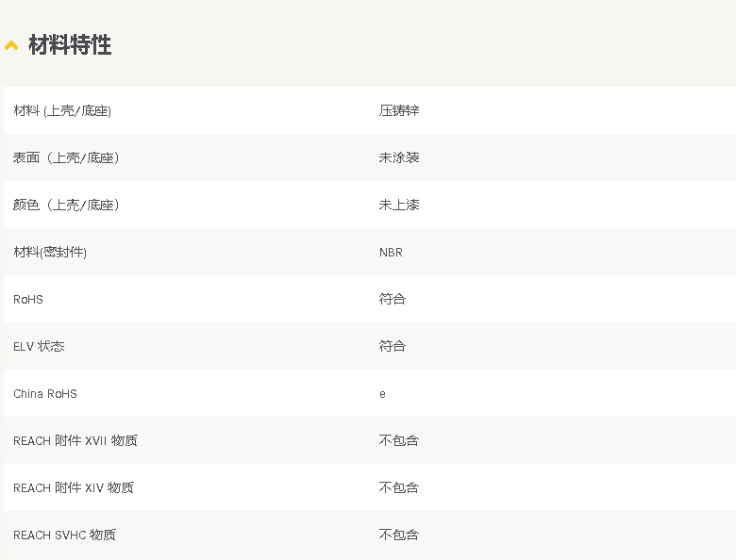Click the China RoHS value "e"
Image resolution: width=736 pixels, height=560 pixels.
click(x=382, y=394)
